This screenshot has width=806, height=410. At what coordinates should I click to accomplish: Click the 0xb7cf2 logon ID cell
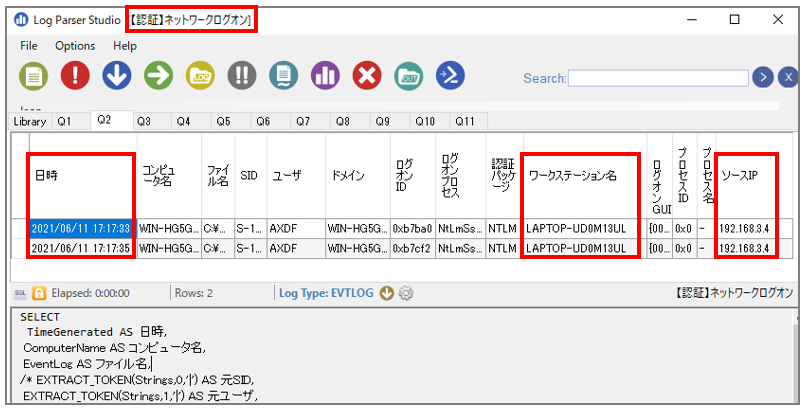coord(413,248)
